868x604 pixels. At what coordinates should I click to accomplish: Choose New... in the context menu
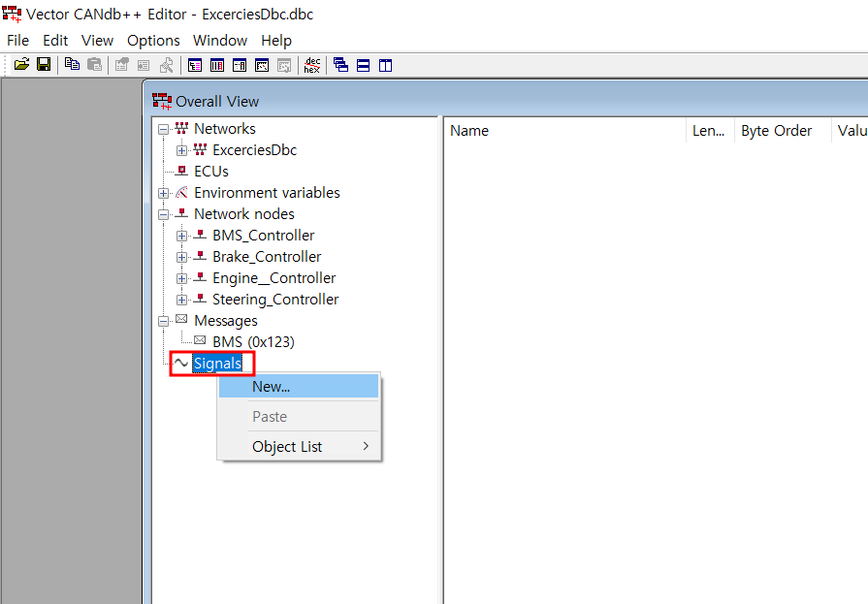point(299,387)
